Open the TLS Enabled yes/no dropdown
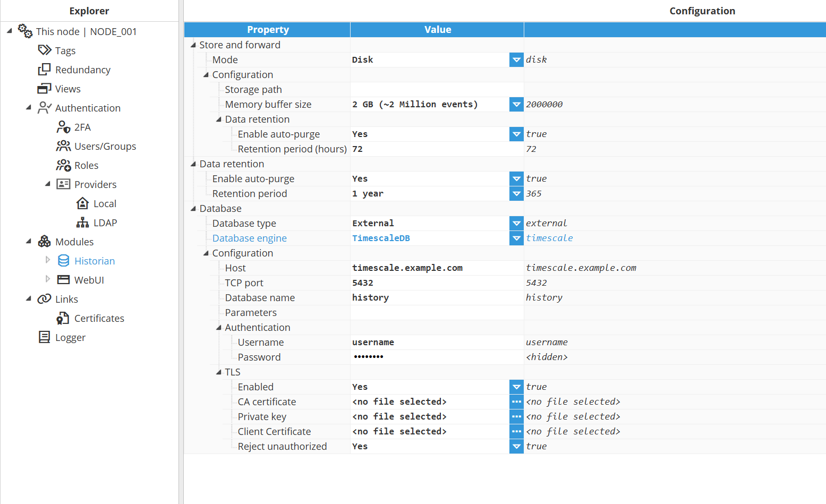 click(x=516, y=387)
